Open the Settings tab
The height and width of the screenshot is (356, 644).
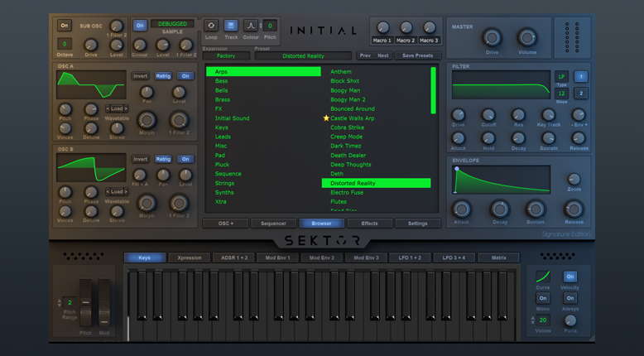(x=418, y=224)
